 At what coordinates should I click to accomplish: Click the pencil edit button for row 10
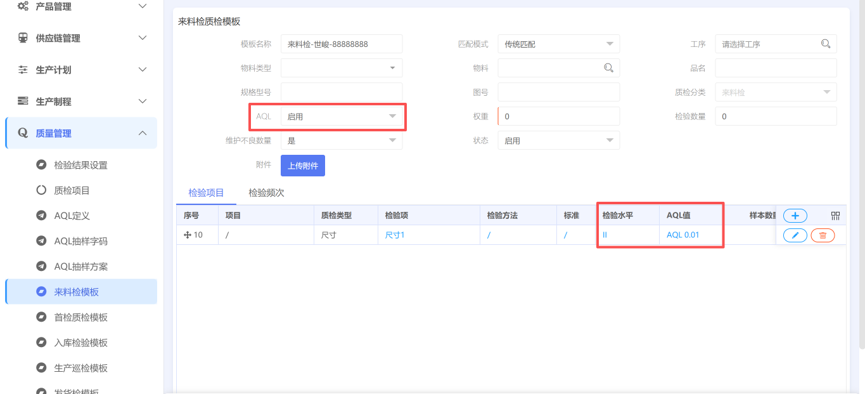pyautogui.click(x=795, y=236)
